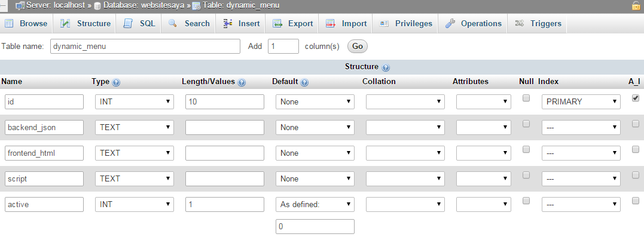Viewport: 644px width, 237px height.
Task: Click the padlock icon at top right
Action: pyautogui.click(x=636, y=6)
